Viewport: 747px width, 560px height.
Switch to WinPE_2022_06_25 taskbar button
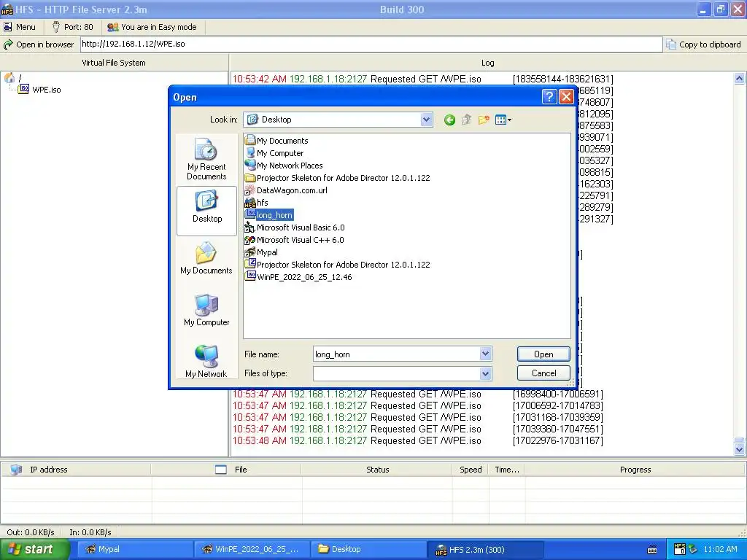(x=251, y=550)
